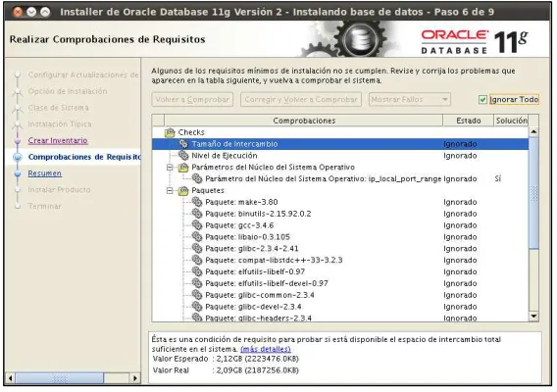The height and width of the screenshot is (392, 557).
Task: Click the sidebar horizontal scroll left arrow
Action: [11, 378]
